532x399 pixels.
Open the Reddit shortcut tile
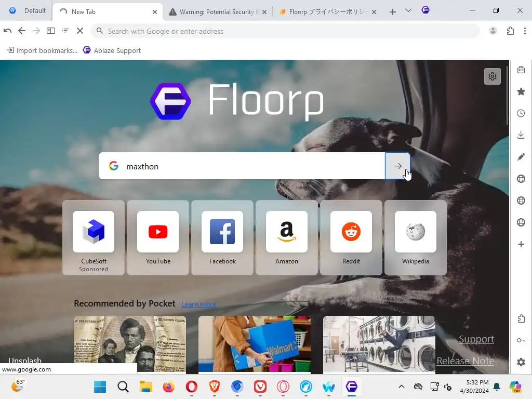[x=351, y=237]
